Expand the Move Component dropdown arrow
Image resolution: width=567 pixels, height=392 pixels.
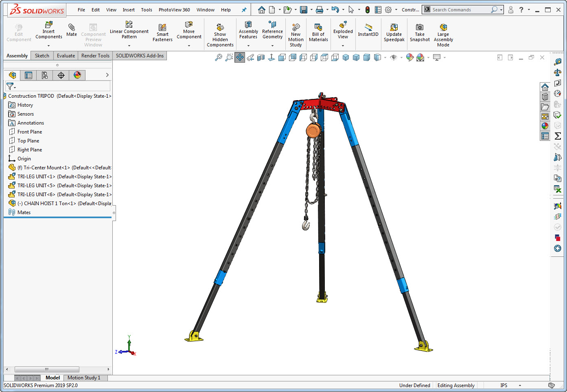(189, 46)
